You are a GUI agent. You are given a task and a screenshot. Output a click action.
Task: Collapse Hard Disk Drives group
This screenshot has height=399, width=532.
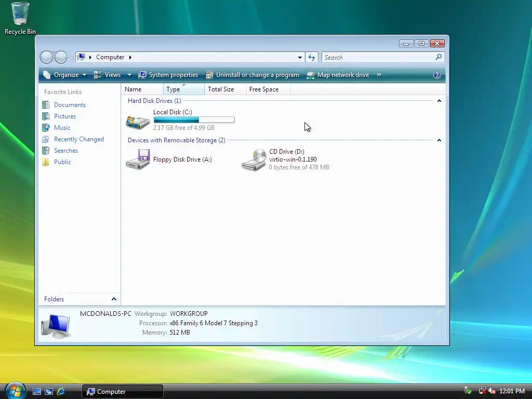439,101
